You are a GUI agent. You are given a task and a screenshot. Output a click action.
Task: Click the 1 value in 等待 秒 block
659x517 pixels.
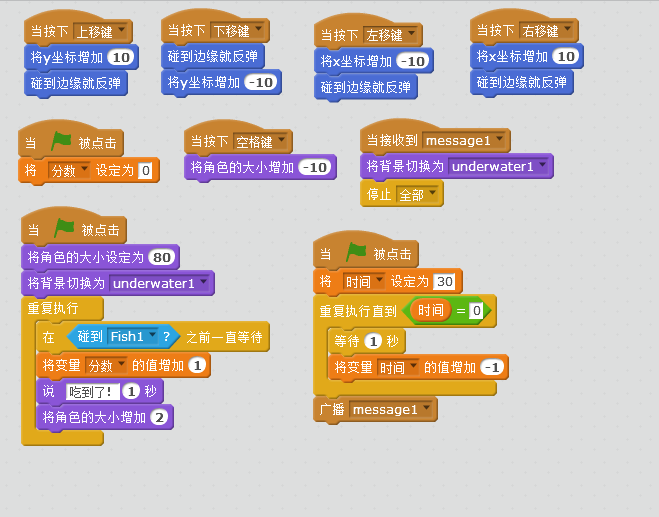tap(373, 341)
